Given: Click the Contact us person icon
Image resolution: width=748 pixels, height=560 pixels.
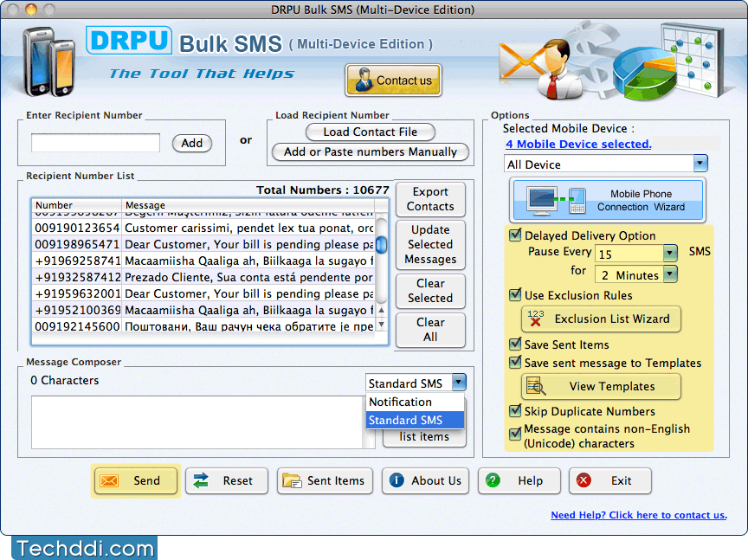Looking at the screenshot, I should point(364,80).
